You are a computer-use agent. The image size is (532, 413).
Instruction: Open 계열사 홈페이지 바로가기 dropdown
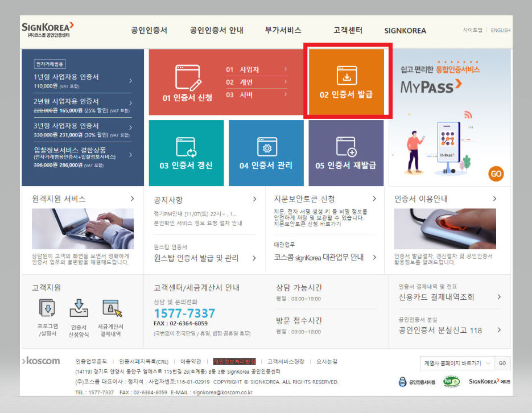[457, 363]
